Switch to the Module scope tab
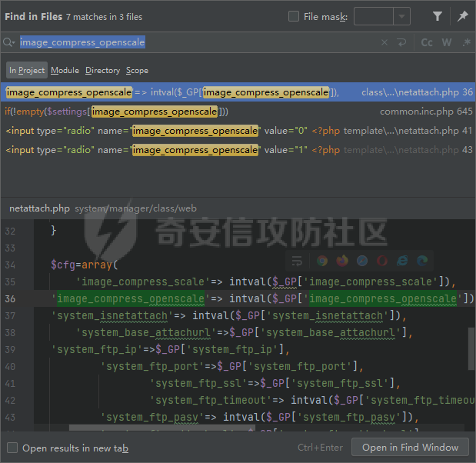This screenshot has width=476, height=463. [65, 71]
